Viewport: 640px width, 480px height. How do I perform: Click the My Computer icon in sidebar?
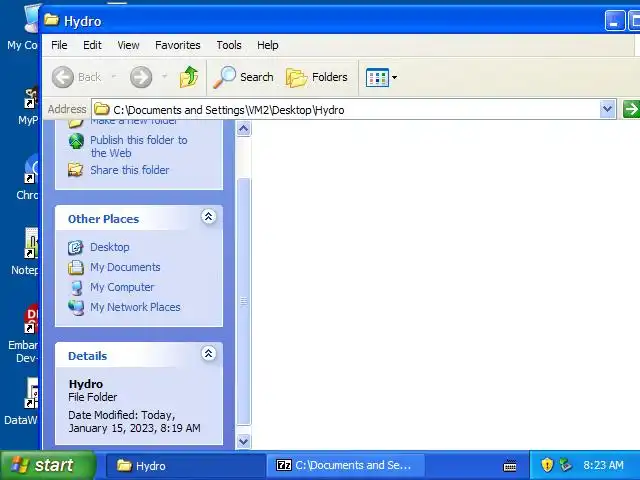(76, 288)
